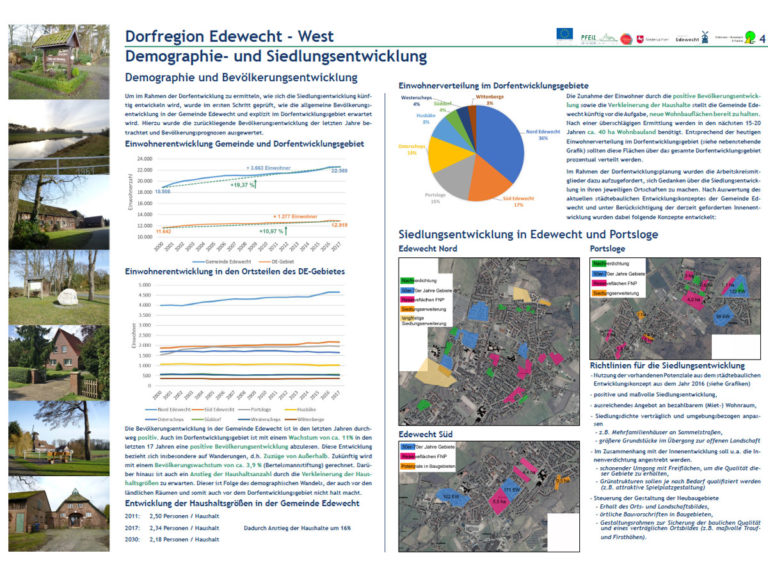Click the green tree logo beside page number
The height and width of the screenshot is (576, 768).
tap(749, 37)
